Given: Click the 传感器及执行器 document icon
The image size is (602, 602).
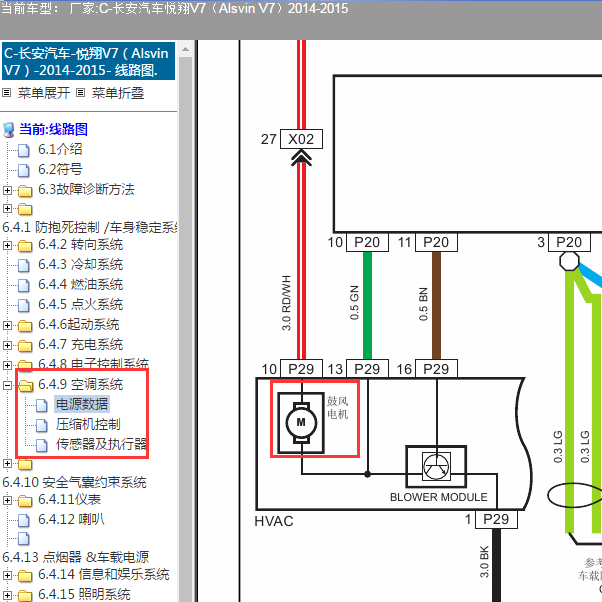Looking at the screenshot, I should (41, 445).
